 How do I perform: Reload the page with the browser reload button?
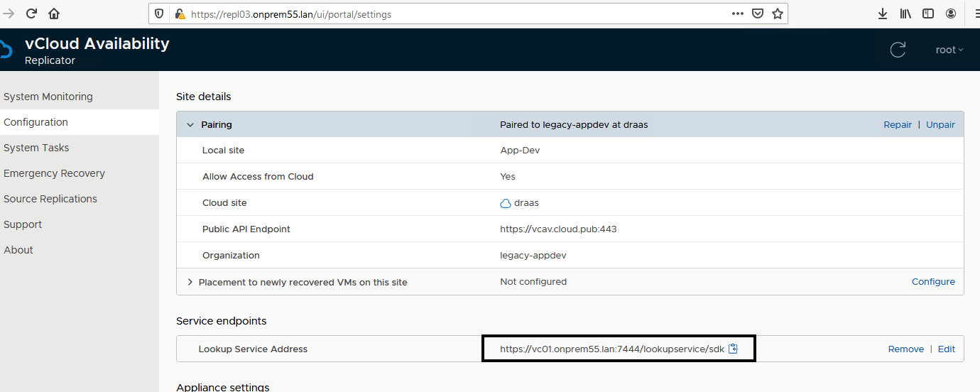click(31, 13)
